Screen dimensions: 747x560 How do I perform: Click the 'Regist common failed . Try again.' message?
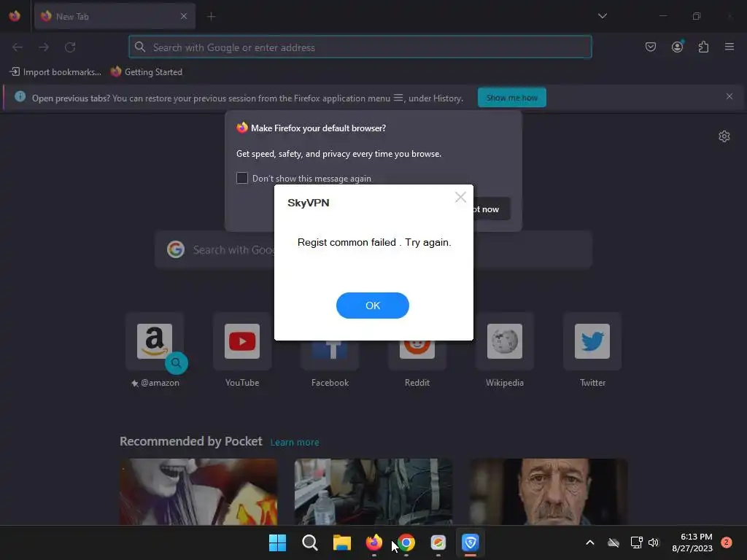(x=374, y=242)
